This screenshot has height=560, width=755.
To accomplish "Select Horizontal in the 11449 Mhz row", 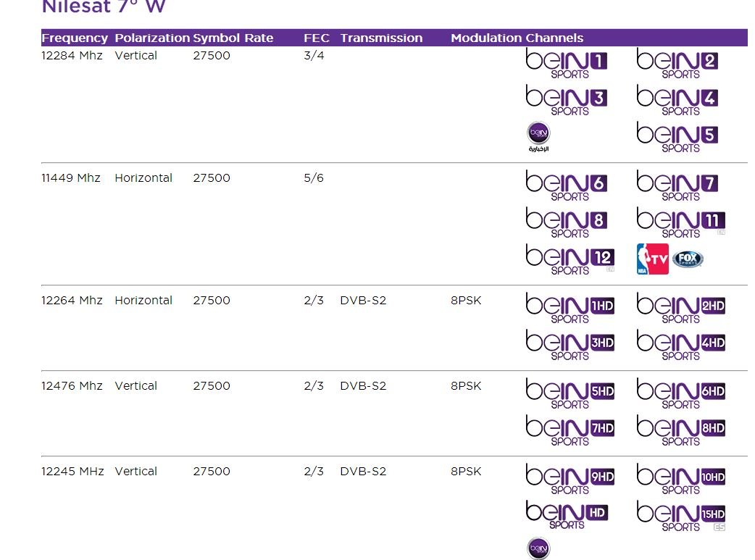I will point(143,177).
